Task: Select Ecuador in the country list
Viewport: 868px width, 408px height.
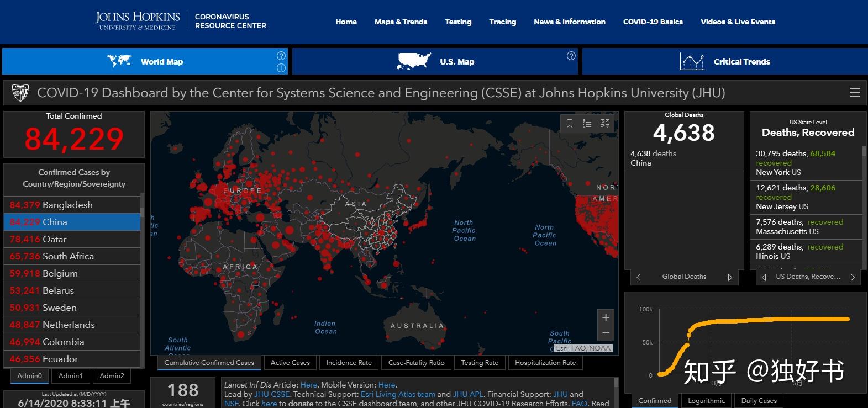Action: point(72,359)
